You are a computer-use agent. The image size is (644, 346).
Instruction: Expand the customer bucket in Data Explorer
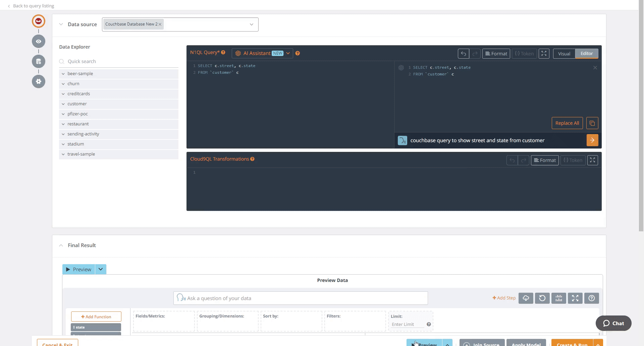[63, 104]
